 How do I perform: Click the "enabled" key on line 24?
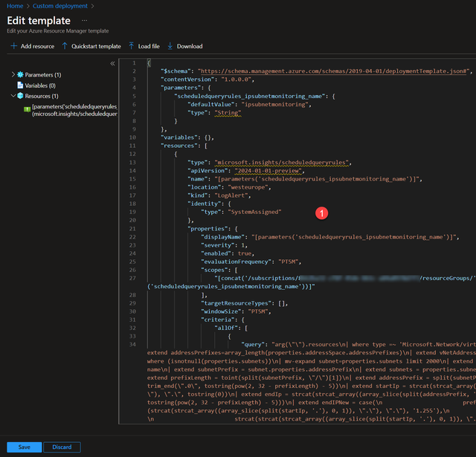point(216,253)
